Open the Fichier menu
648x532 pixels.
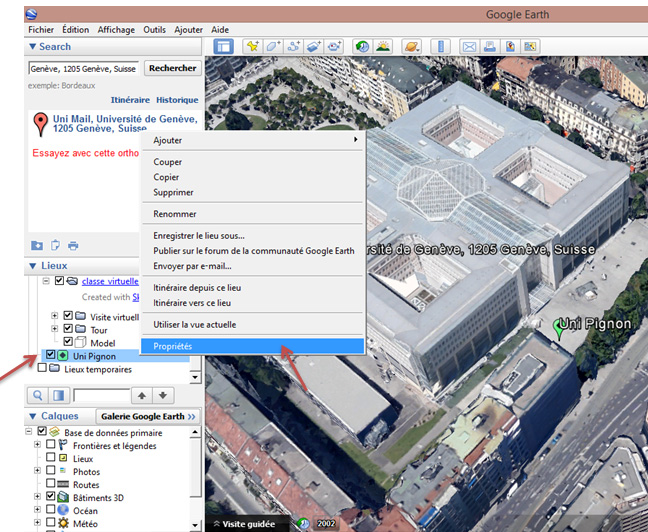coord(41,30)
